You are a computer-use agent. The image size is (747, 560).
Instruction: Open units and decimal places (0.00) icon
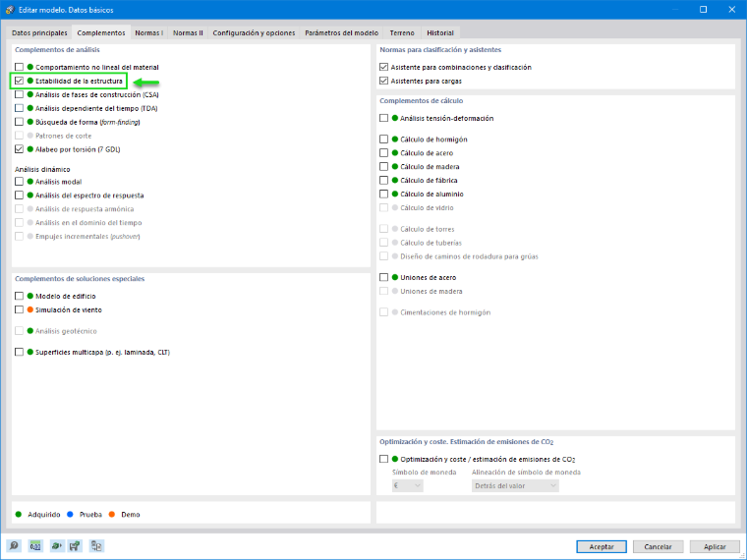35,545
